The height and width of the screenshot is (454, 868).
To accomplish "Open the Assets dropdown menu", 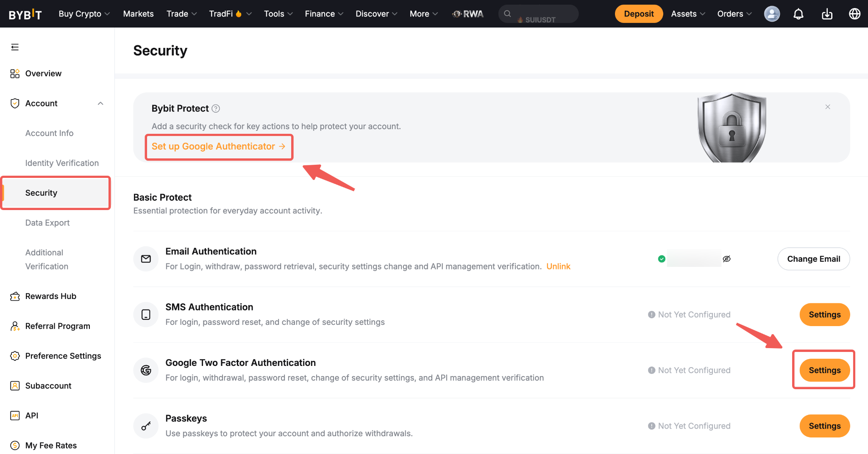I will (688, 14).
